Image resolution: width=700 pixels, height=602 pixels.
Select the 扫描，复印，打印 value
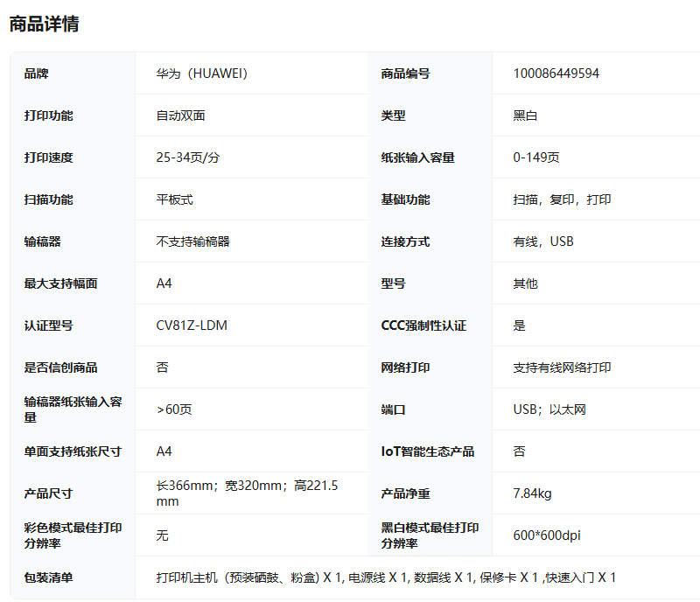point(562,199)
